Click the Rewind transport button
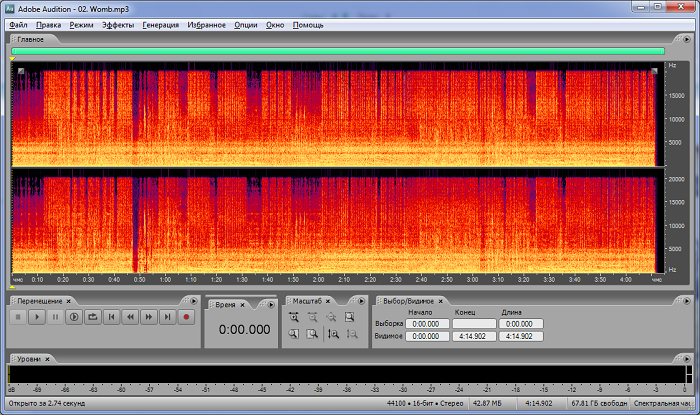The height and width of the screenshot is (415, 700). click(130, 317)
